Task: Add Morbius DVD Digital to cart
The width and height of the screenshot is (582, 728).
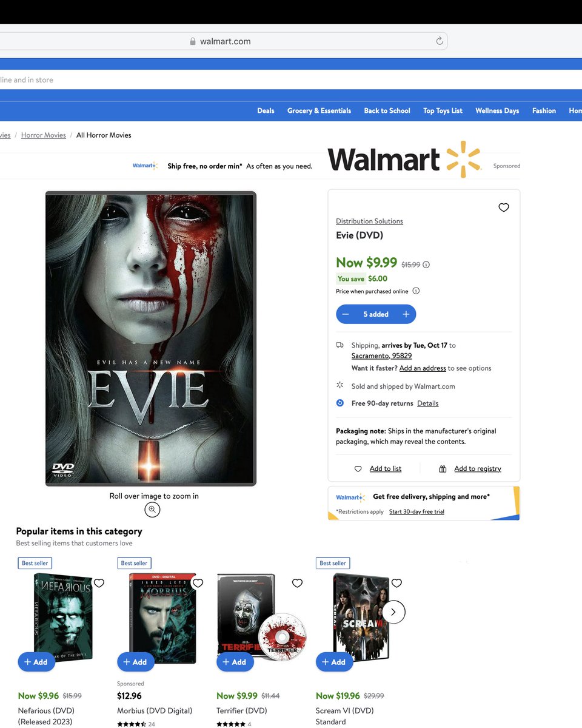Action: [x=136, y=662]
